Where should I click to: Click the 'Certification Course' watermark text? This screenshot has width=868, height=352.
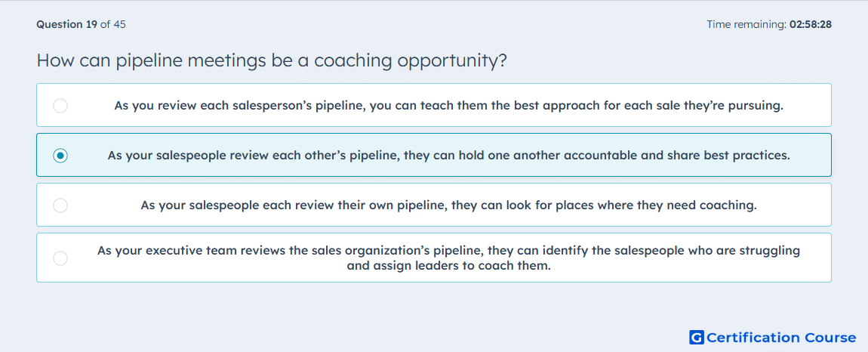pos(781,337)
